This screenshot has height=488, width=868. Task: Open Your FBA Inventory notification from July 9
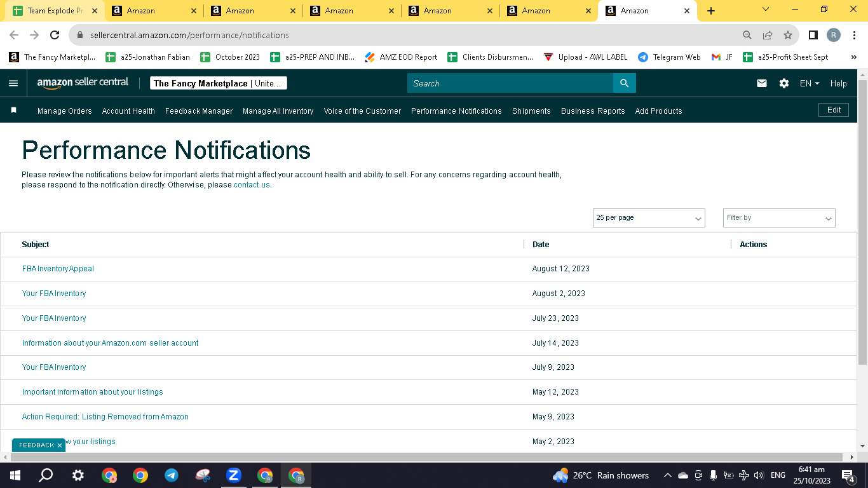coord(54,367)
